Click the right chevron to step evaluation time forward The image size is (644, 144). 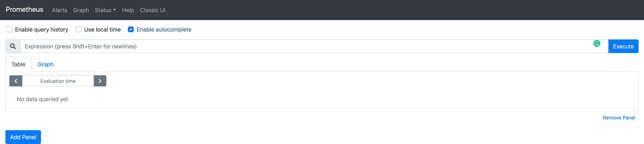point(100,81)
